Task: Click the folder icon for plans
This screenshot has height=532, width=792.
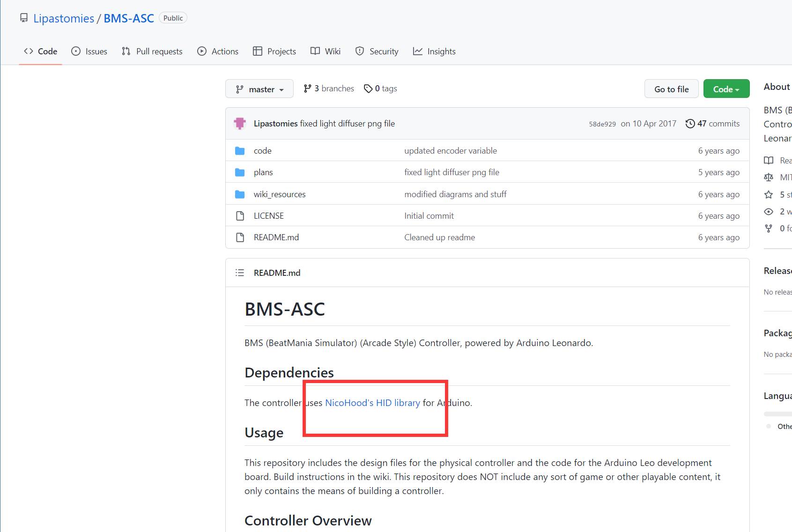Action: pyautogui.click(x=240, y=172)
